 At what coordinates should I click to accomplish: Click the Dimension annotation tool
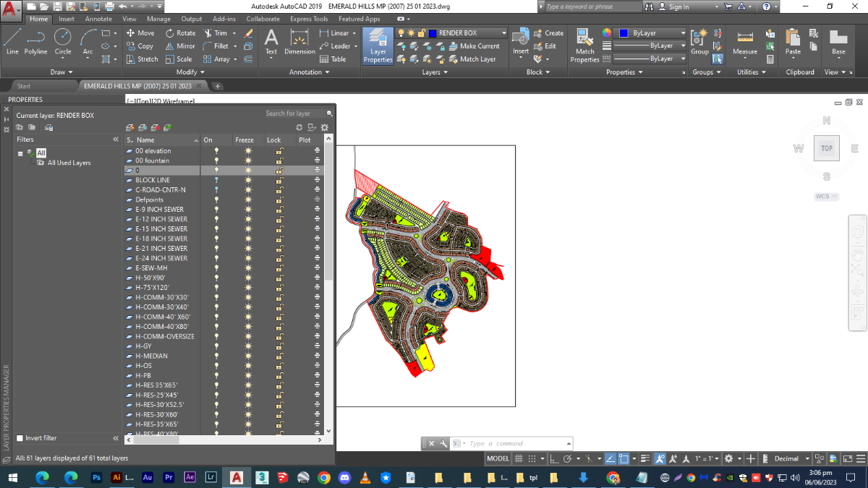[299, 41]
